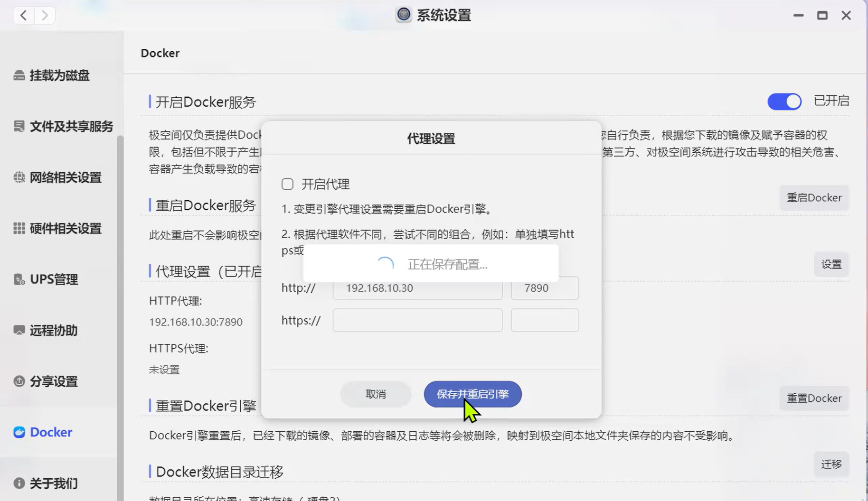
Task: Minimize the 系统设置 window
Action: (x=799, y=15)
